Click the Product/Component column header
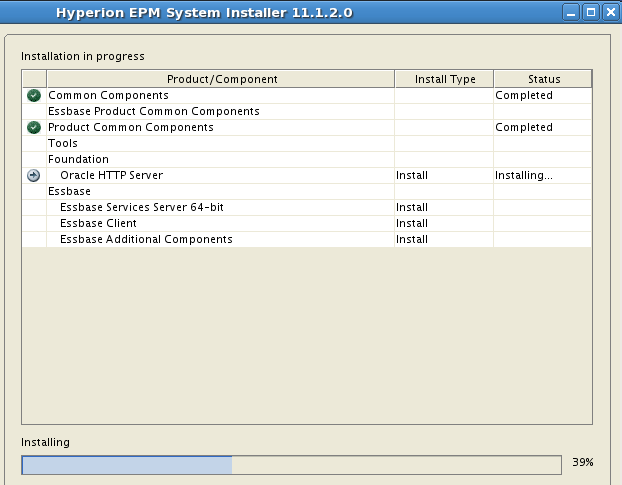This screenshot has width=622, height=485. [x=221, y=79]
